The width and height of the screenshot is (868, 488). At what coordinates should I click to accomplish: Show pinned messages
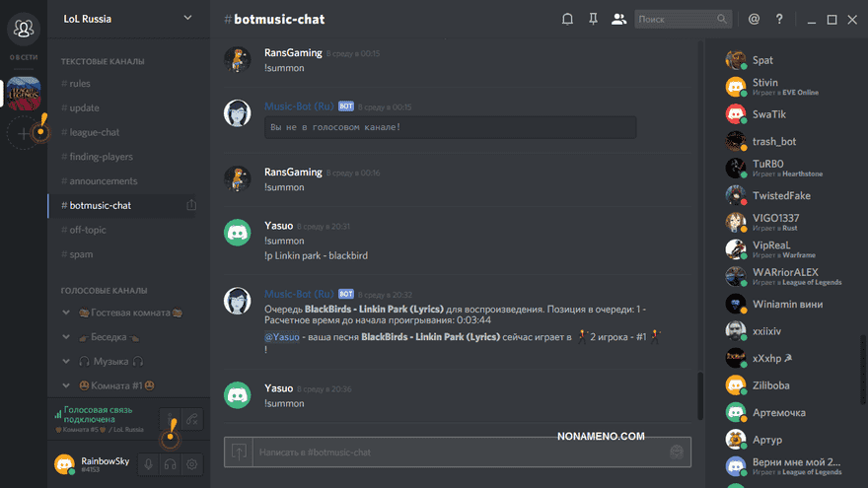click(593, 20)
